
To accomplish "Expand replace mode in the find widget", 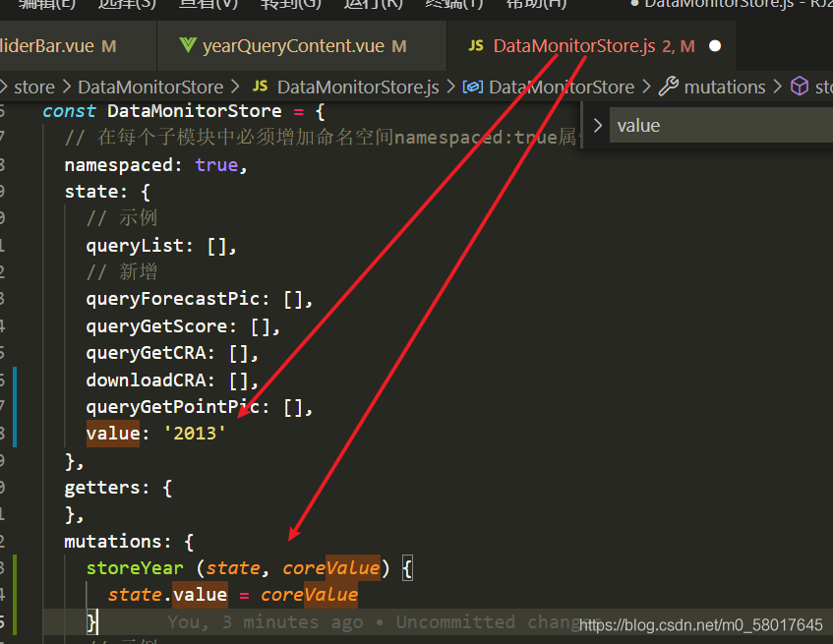I will coord(596,126).
